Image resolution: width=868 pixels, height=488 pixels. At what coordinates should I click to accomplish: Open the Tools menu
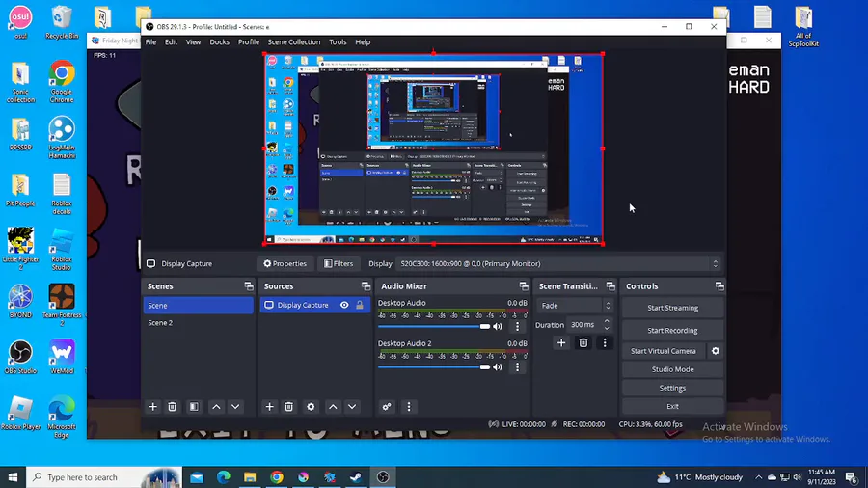pos(338,42)
